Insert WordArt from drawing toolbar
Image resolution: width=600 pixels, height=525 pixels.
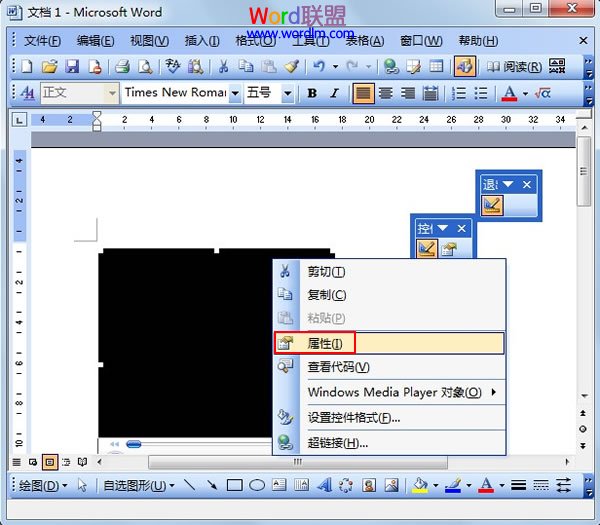coord(324,485)
